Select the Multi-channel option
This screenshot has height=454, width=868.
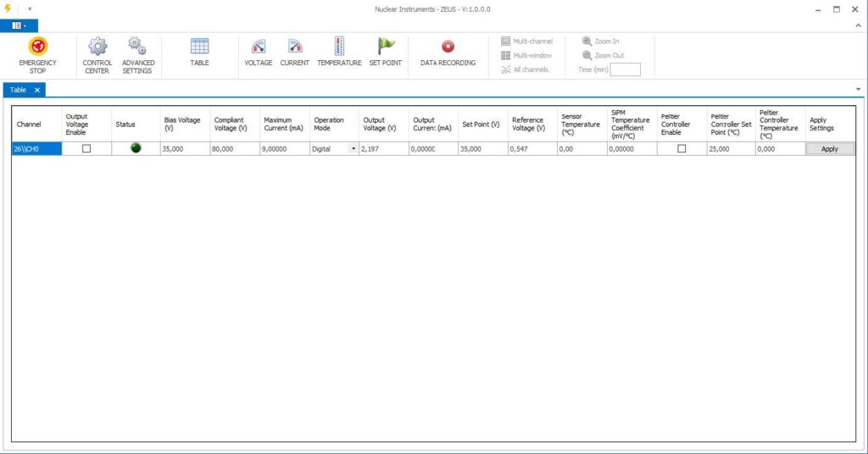(x=526, y=41)
